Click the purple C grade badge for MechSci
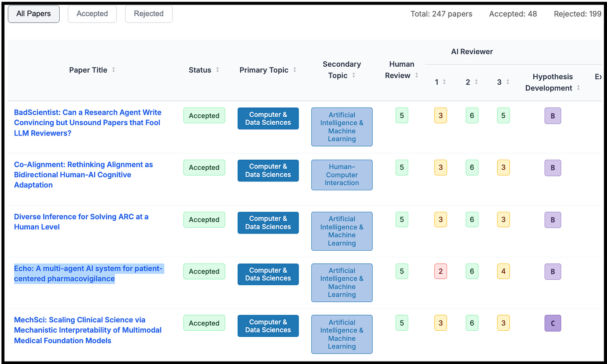The image size is (607, 364). 553,323
